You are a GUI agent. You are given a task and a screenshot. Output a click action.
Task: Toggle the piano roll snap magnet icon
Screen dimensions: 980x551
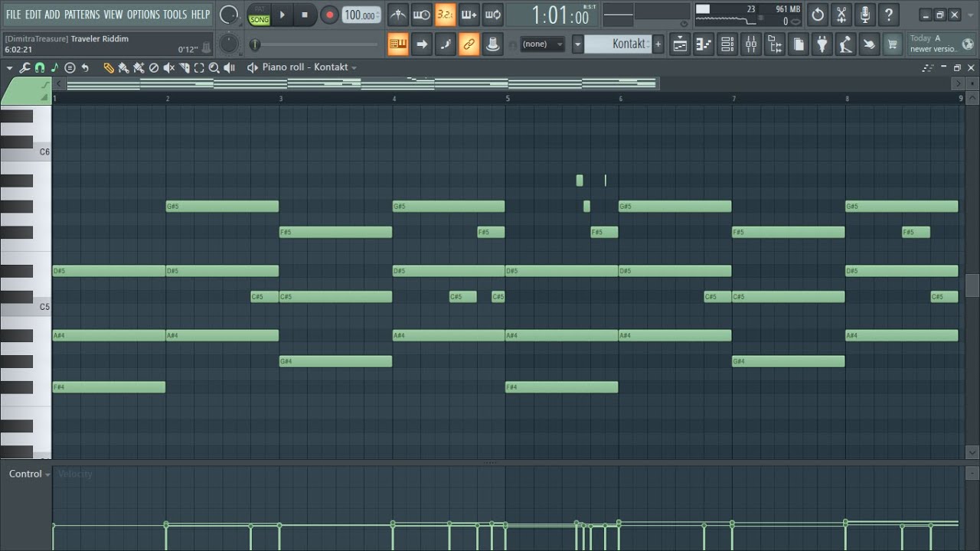[x=40, y=67]
